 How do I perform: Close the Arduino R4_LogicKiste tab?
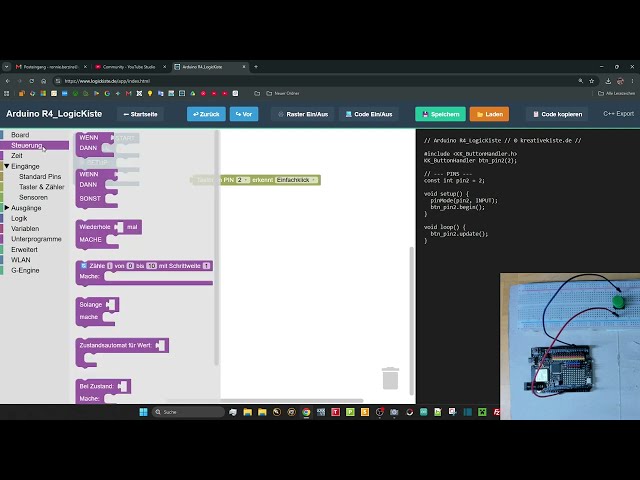[244, 67]
